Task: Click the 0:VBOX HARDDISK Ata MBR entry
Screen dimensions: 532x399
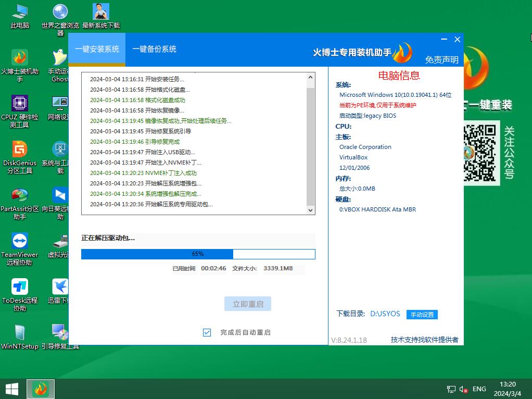Action: pyautogui.click(x=377, y=209)
